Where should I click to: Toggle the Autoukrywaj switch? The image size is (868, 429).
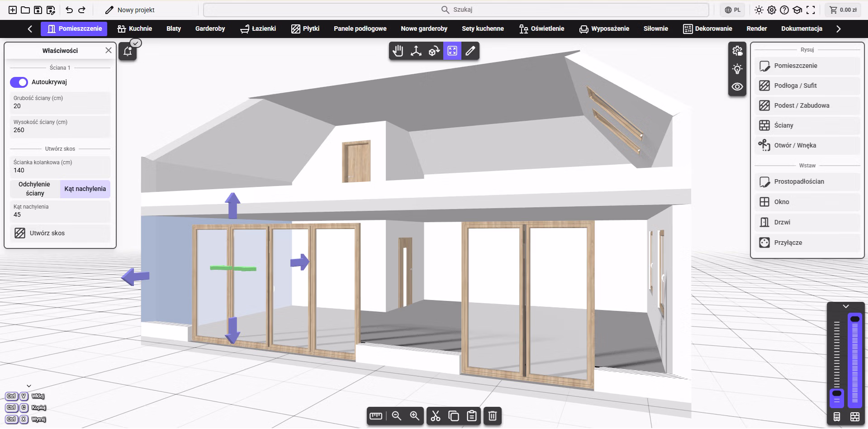[x=19, y=82]
